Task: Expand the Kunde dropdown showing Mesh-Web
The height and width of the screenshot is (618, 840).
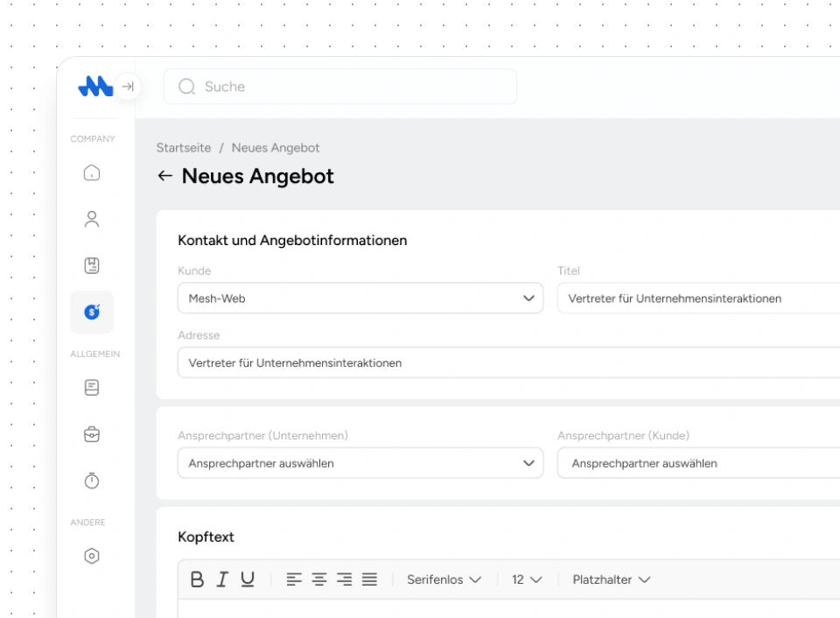Action: 360,298
